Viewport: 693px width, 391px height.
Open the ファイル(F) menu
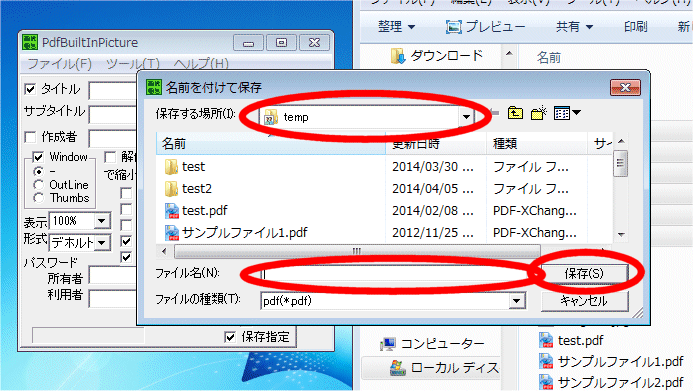tap(59, 64)
